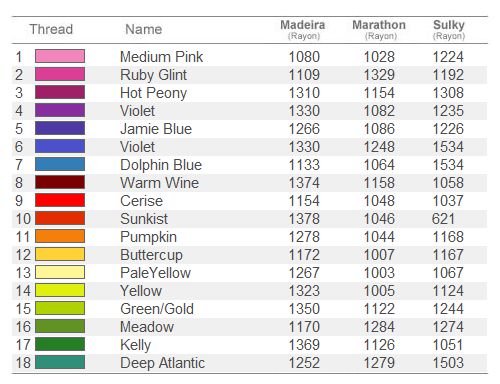Image resolution: width=500 pixels, height=384 pixels.
Task: Select the Deep Atlantic color swatch
Action: 60,362
